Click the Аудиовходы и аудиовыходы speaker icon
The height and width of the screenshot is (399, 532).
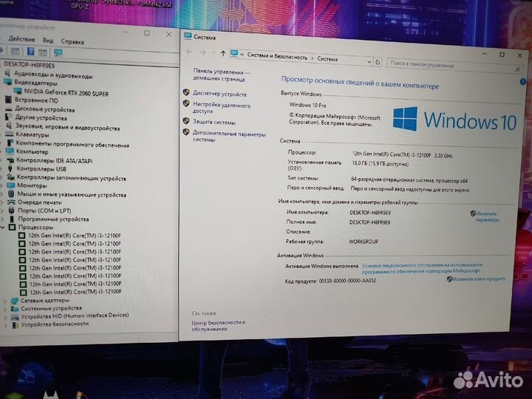click(8, 73)
